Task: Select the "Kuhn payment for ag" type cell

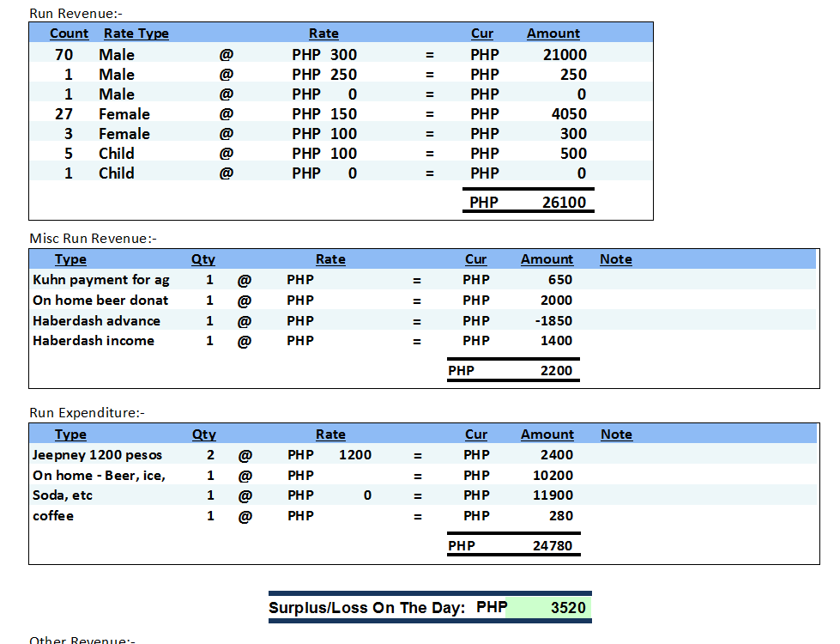Action: (x=101, y=280)
